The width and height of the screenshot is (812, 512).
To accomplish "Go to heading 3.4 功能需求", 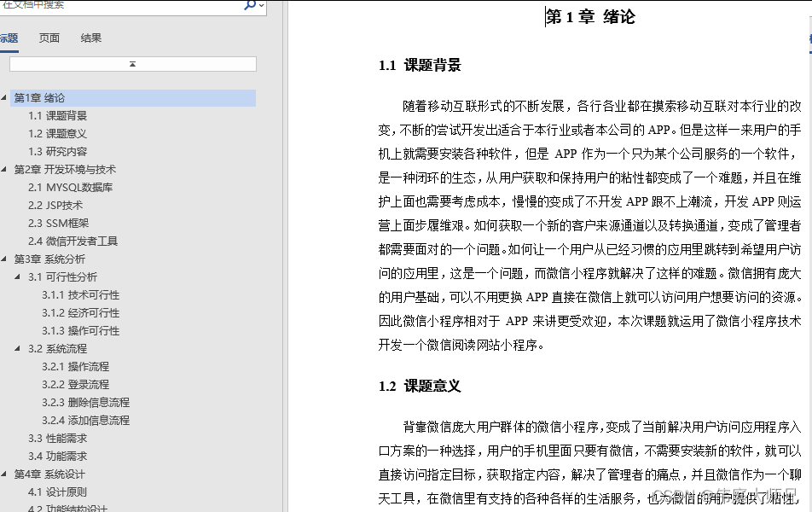I will pyautogui.click(x=57, y=456).
